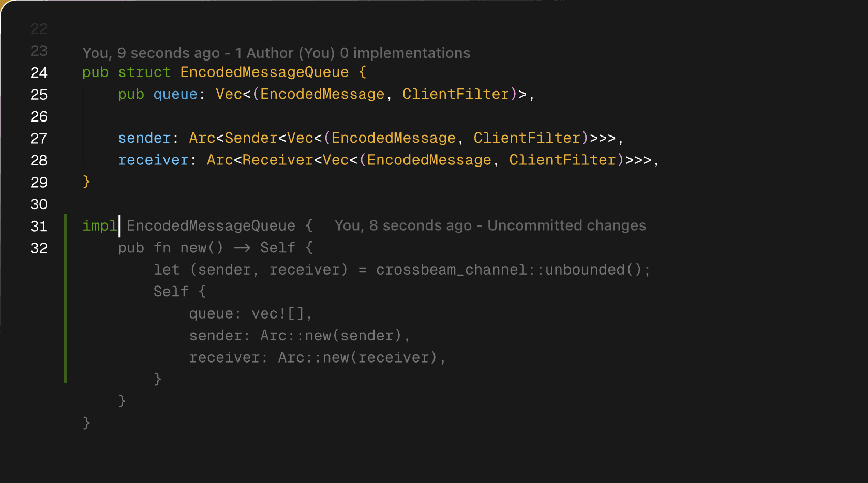868x483 pixels.
Task: Click 'Arc' type on the sender line
Action: [202, 138]
